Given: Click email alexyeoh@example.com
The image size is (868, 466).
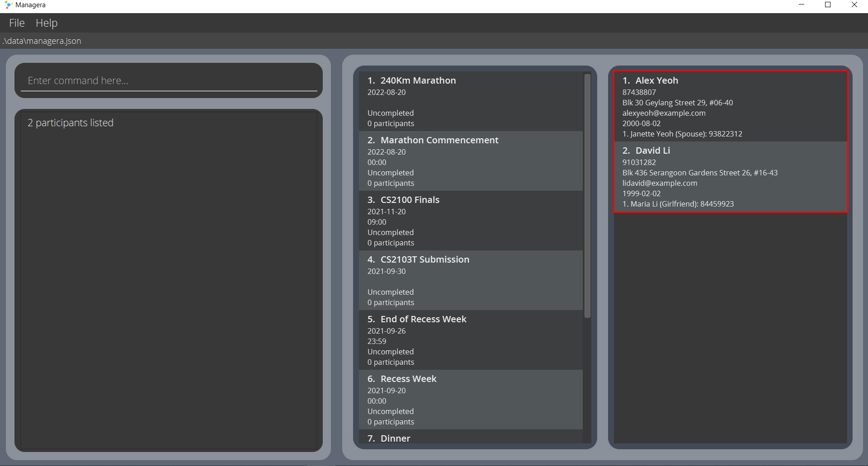Looking at the screenshot, I should tap(664, 113).
